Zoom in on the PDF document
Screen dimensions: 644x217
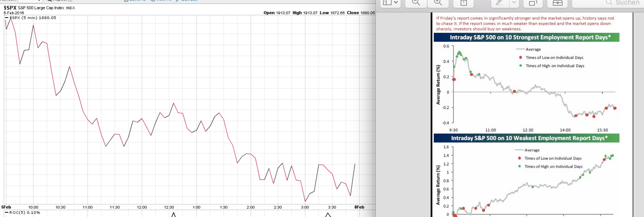click(x=438, y=3)
